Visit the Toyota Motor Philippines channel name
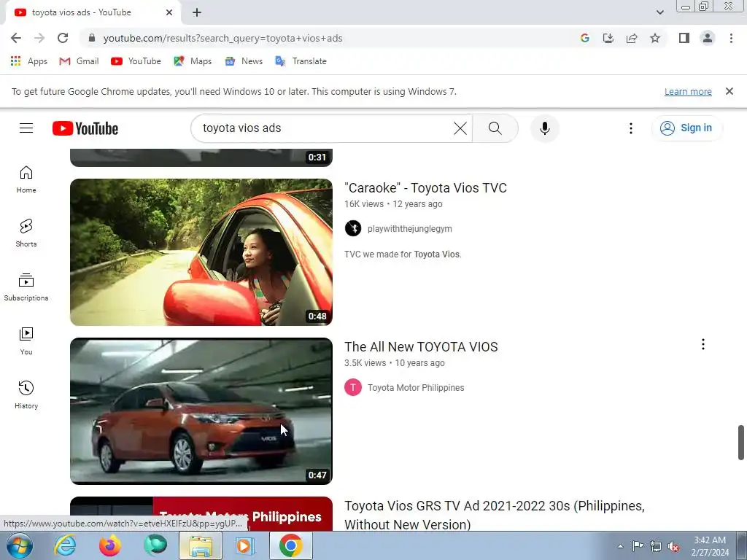Viewport: 747px width, 560px height. (416, 388)
